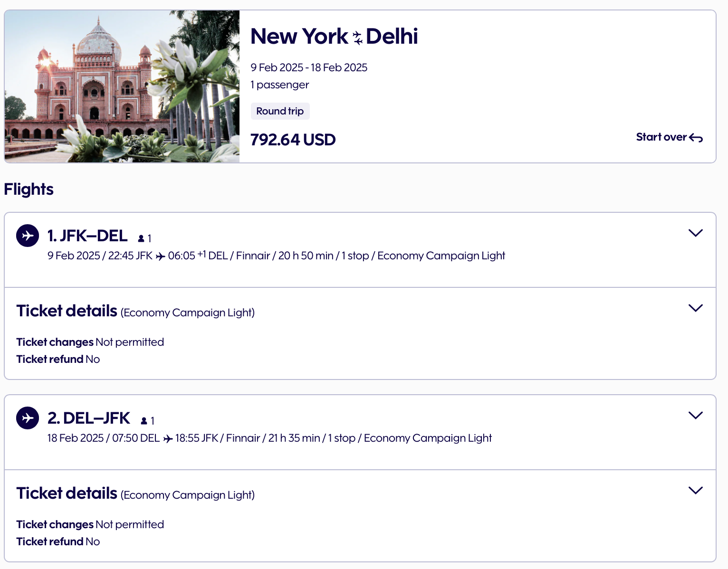The height and width of the screenshot is (569, 728).
Task: Click Ticket refund No for JFK–DEL
Action: [x=58, y=359]
